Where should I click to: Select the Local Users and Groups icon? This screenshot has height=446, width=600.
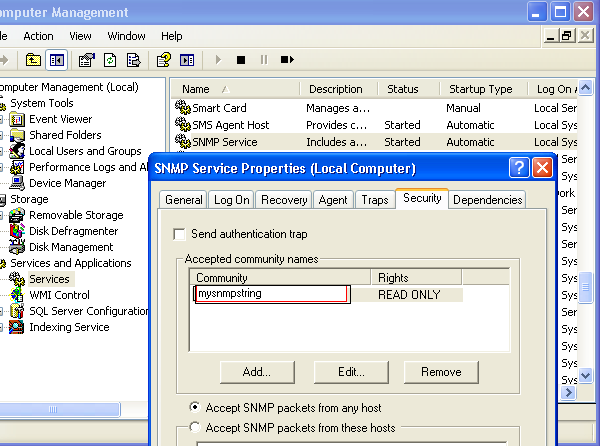pyautogui.click(x=17, y=151)
